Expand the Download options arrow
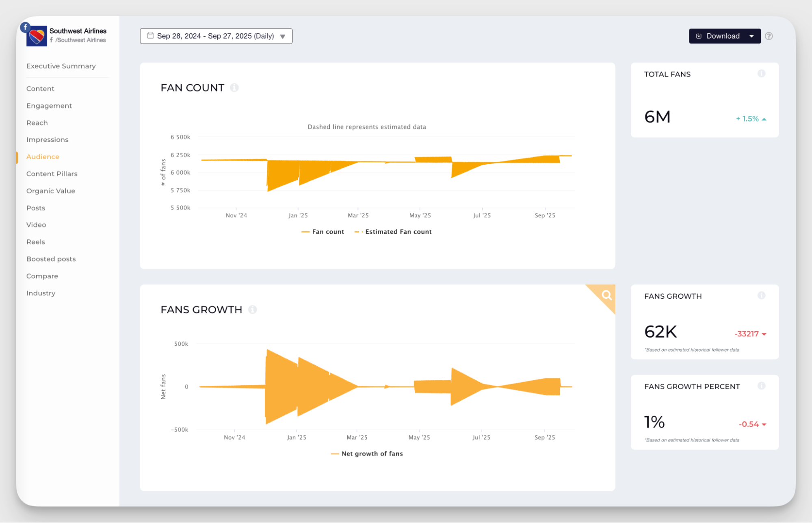This screenshot has width=812, height=523. pos(751,36)
